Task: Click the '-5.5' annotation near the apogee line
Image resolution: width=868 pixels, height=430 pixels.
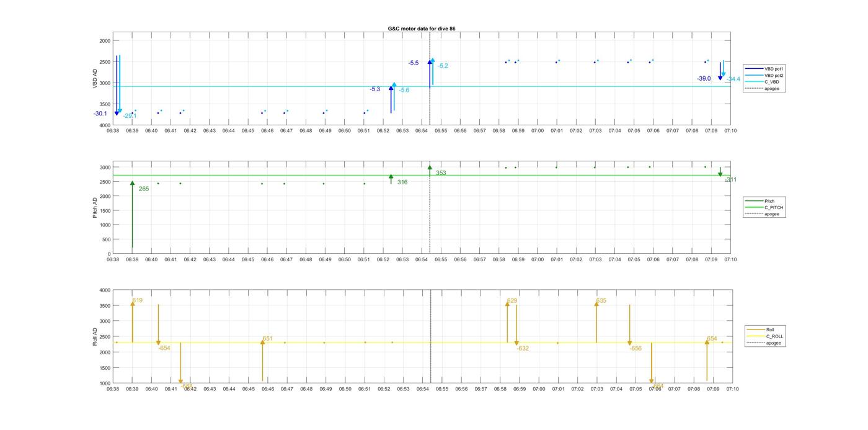Action: (414, 63)
